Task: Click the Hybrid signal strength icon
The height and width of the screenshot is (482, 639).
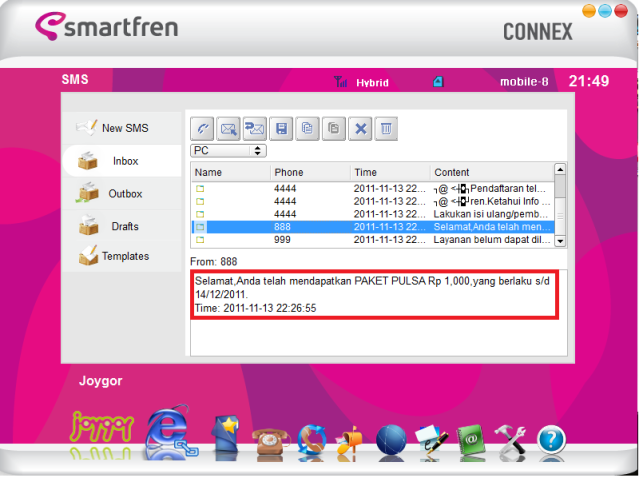Action: [341, 82]
